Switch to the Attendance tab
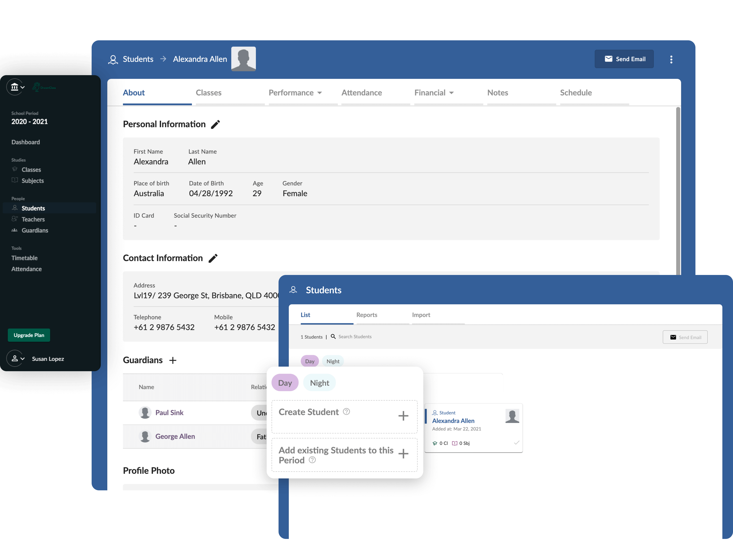The image size is (733, 560). 361,93
